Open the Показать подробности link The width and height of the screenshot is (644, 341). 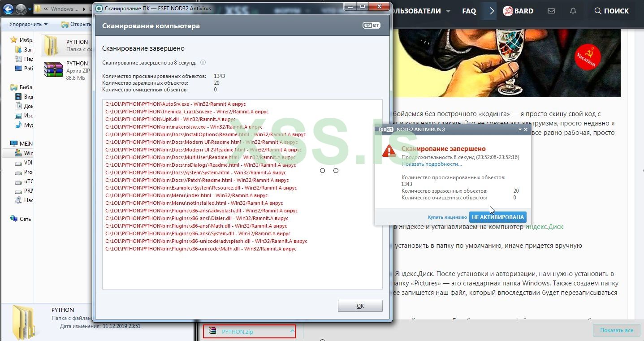pos(432,164)
